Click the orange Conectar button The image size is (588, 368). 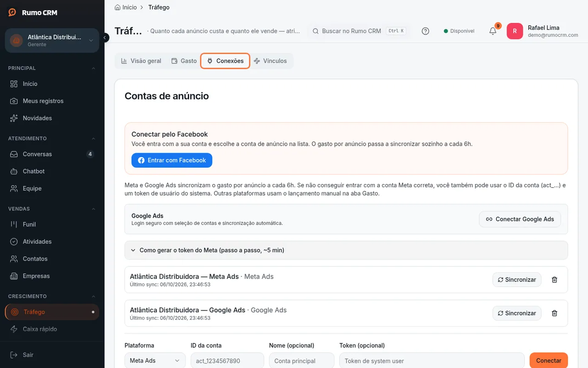tap(548, 361)
